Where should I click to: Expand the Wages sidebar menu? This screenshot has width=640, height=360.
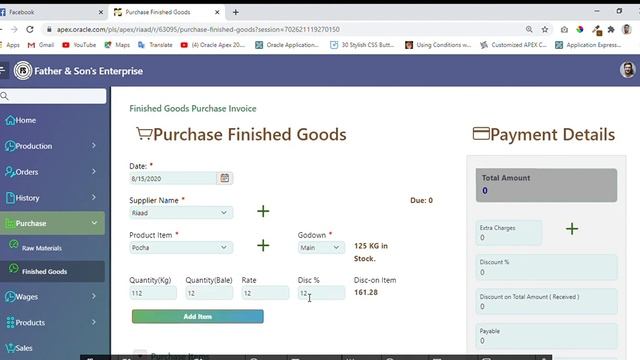point(52,297)
